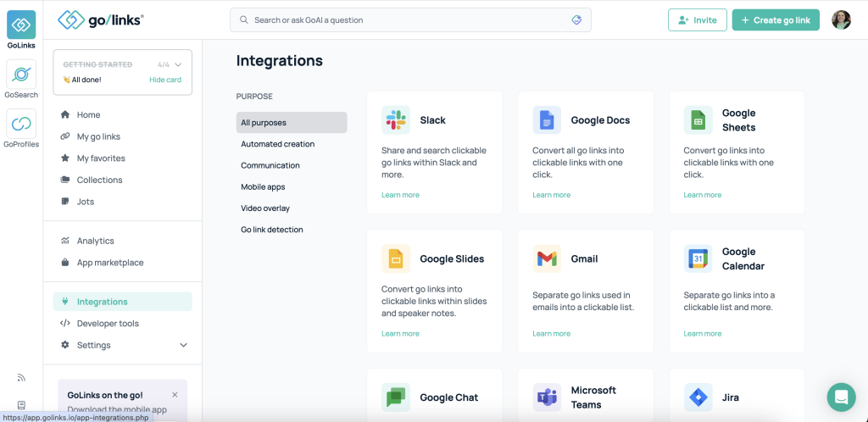Open Learn more for Google Calendar
Image resolution: width=868 pixels, height=422 pixels.
[x=703, y=334]
